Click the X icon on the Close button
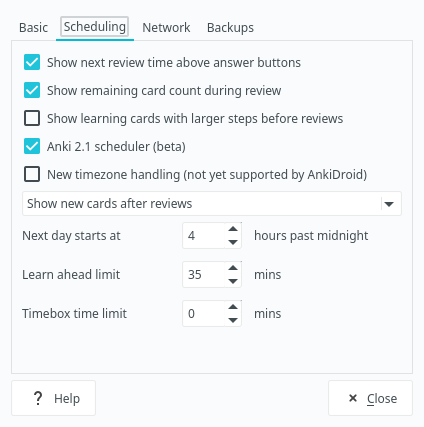 [x=353, y=398]
